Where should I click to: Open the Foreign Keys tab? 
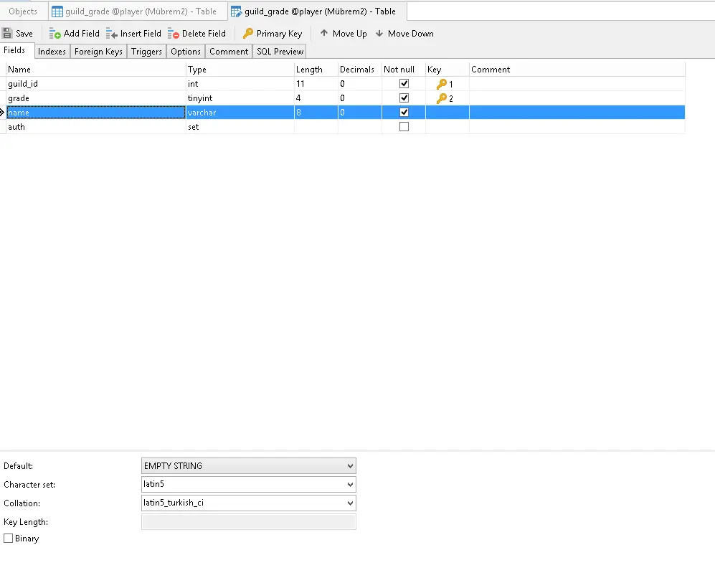98,52
